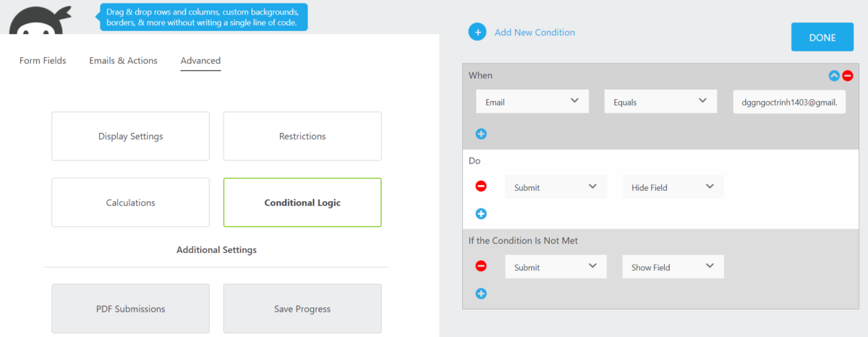Viewport: 868px width, 337px height.
Task: Delete condition using red minus in When header
Action: [848, 75]
